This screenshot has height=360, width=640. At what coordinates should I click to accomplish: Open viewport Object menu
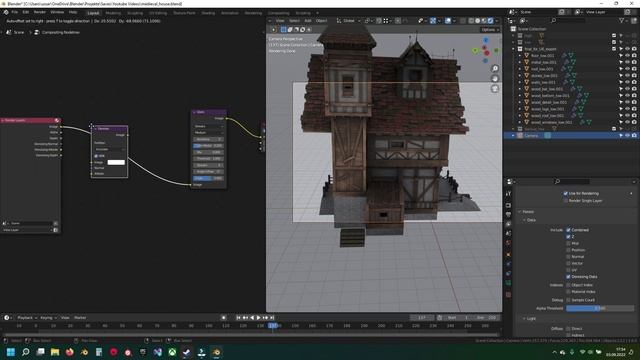[x=322, y=20]
